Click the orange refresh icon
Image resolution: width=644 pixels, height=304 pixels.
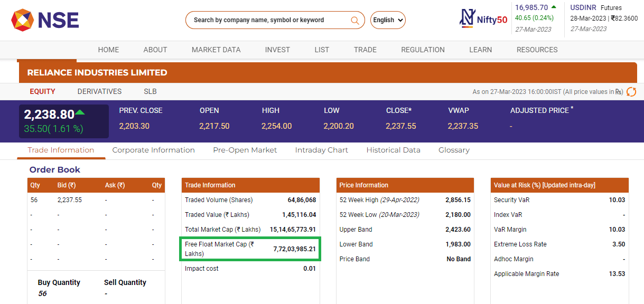pyautogui.click(x=631, y=92)
